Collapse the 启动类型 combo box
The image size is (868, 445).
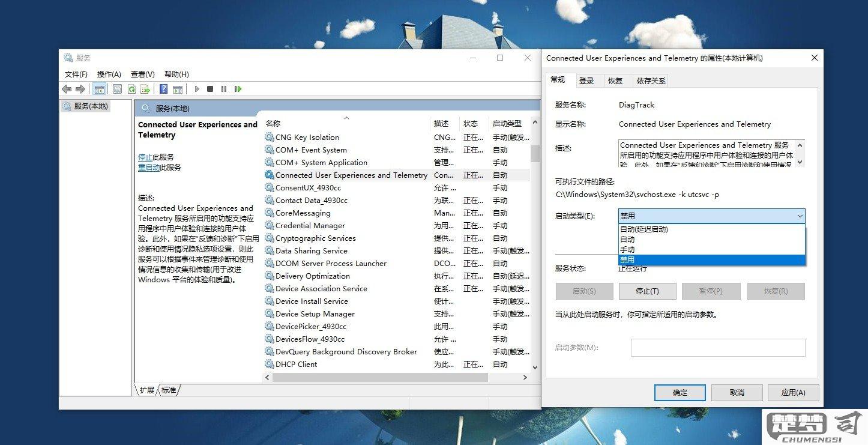coord(712,216)
